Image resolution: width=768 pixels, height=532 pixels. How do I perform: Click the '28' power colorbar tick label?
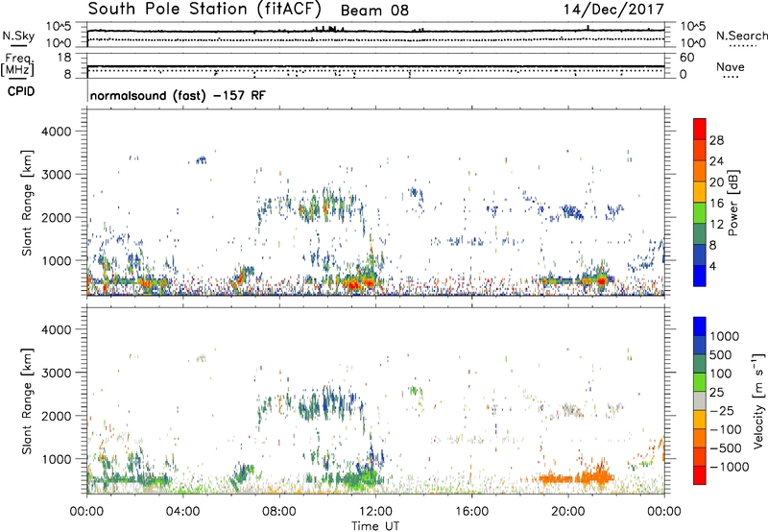[x=716, y=140]
